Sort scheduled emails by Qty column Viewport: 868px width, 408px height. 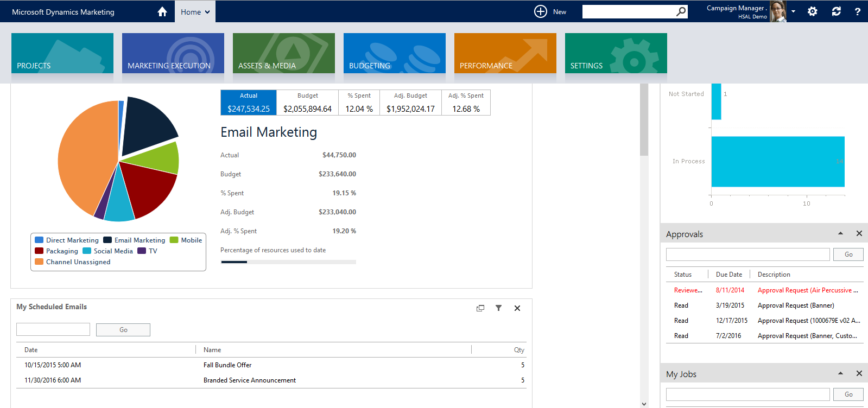click(519, 350)
